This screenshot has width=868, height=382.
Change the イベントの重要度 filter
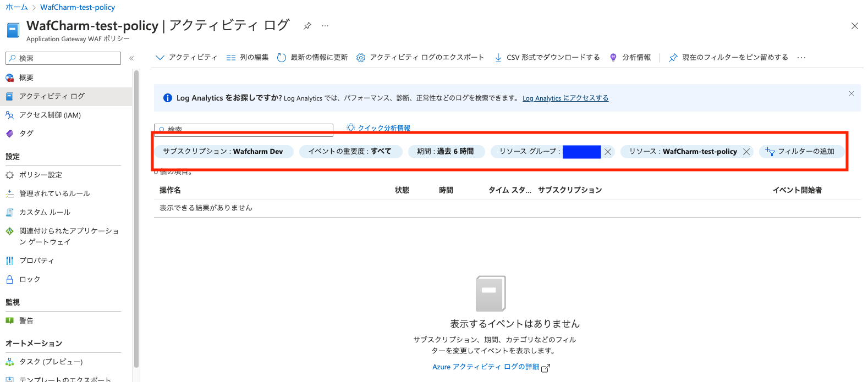tap(350, 151)
